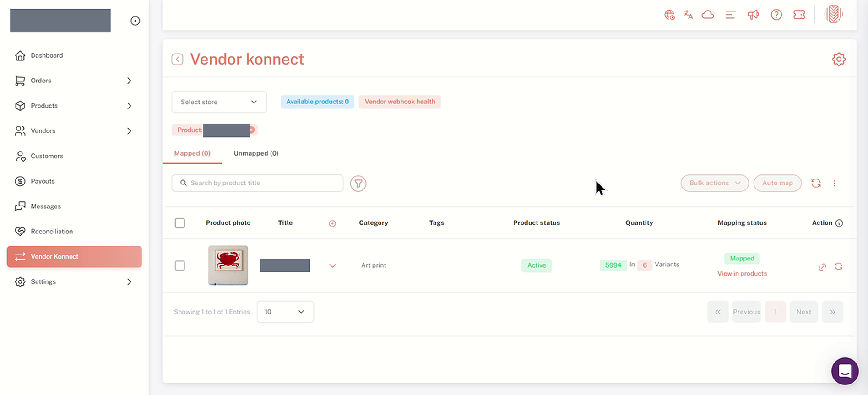Toggle the select-all header checkbox
Screen dimensions: 868x395
(x=180, y=223)
